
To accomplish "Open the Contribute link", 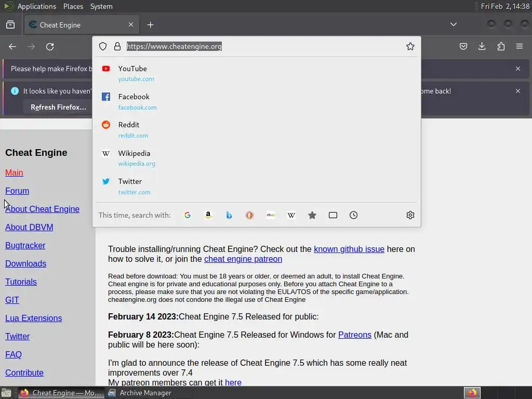I will pos(24,373).
